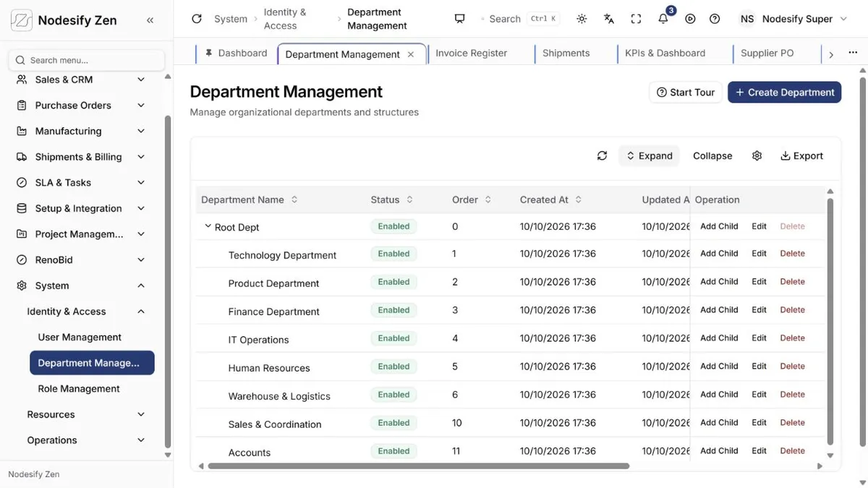Collapse the sidebar with double-chevron icon
The height and width of the screenshot is (488, 868).
tap(150, 20)
